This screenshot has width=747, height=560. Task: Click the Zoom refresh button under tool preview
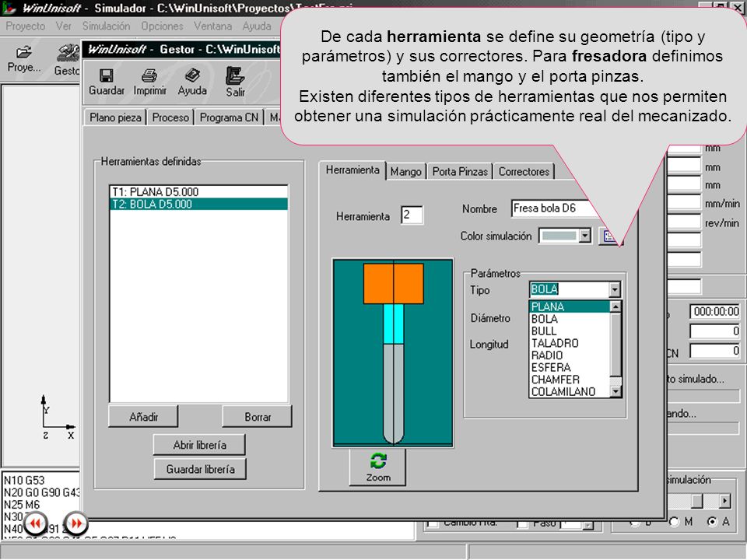click(378, 467)
